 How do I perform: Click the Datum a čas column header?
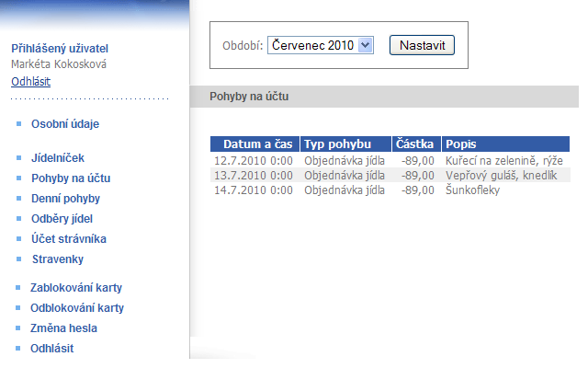[255, 144]
